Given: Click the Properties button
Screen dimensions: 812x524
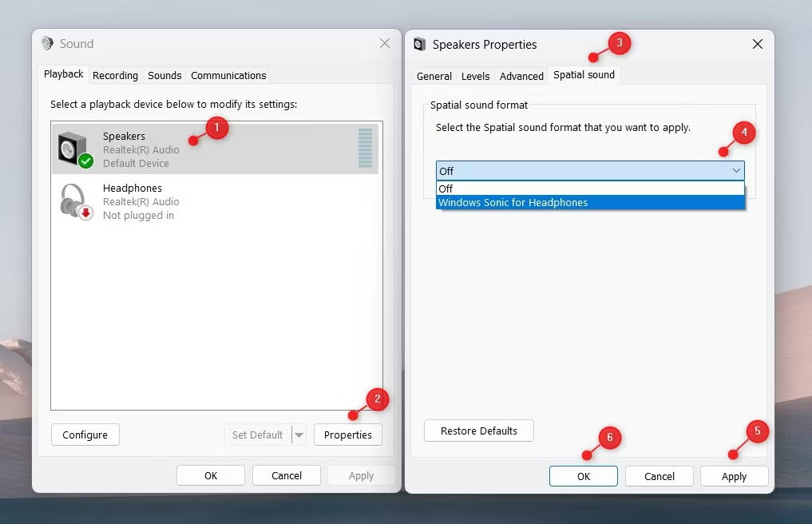Looking at the screenshot, I should click(x=347, y=435).
